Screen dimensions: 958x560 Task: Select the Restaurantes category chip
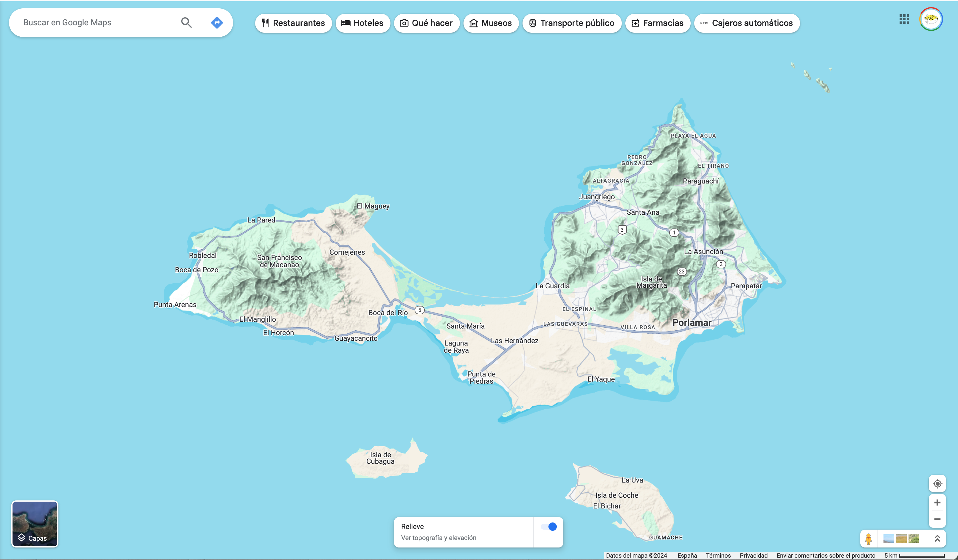[293, 23]
